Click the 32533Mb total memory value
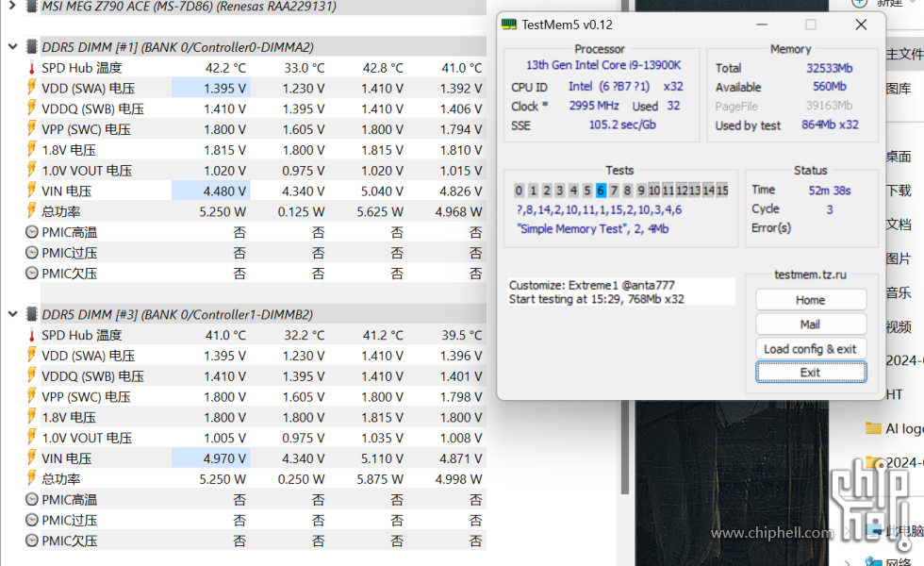 (830, 68)
